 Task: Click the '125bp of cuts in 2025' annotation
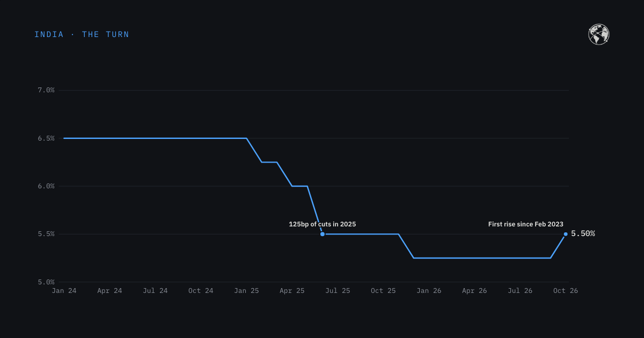click(x=323, y=224)
